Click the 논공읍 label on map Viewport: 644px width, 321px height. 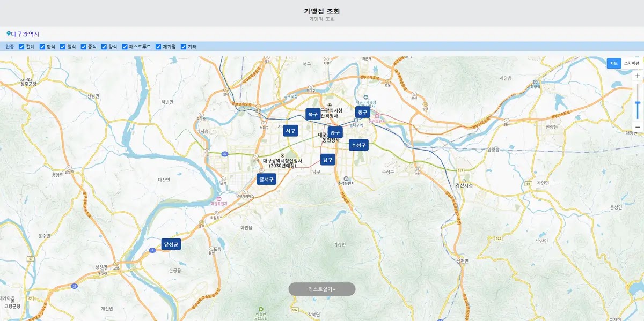(175, 271)
